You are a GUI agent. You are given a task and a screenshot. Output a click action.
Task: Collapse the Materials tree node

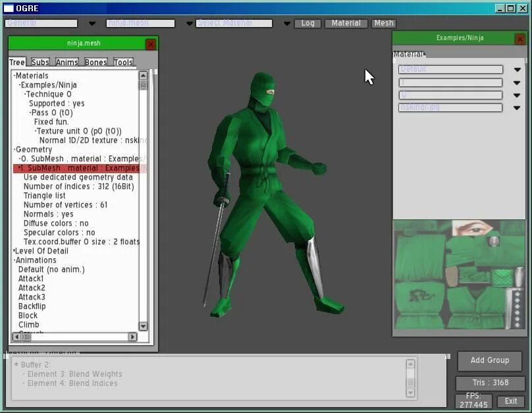pyautogui.click(x=14, y=76)
